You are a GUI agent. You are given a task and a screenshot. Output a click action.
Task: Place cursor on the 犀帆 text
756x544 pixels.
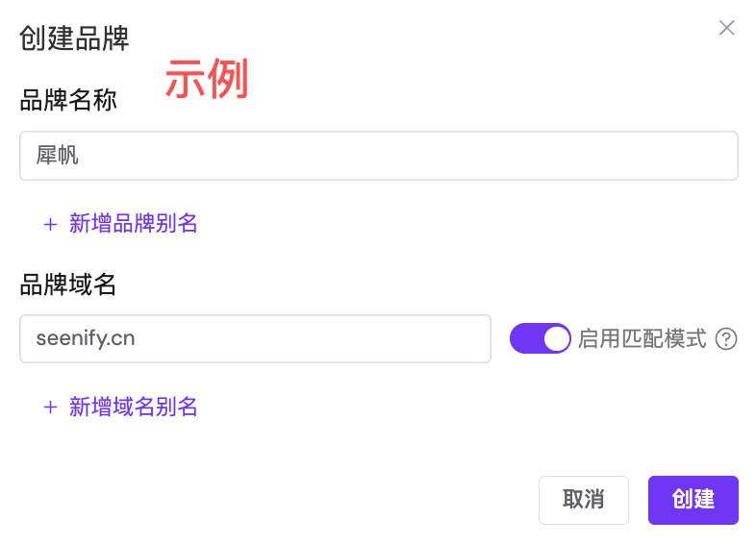coord(57,156)
